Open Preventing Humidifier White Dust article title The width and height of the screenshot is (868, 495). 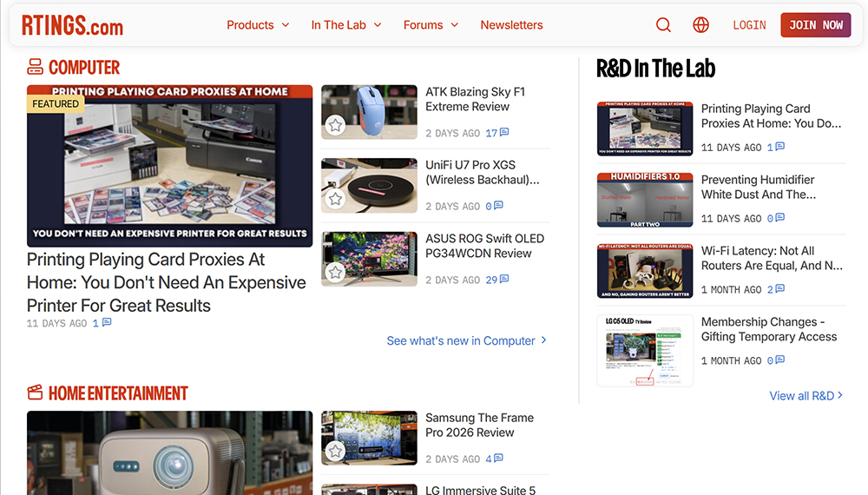(758, 187)
